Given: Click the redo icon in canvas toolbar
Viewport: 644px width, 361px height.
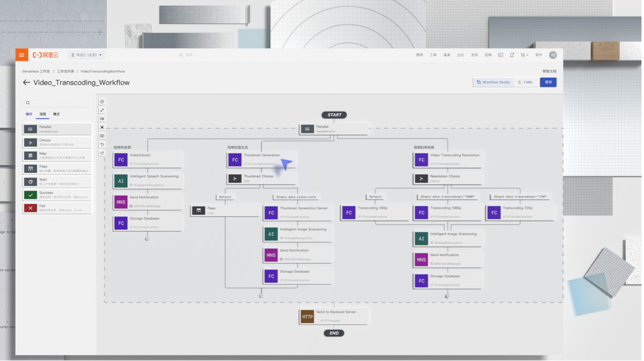Looking at the screenshot, I should (102, 153).
